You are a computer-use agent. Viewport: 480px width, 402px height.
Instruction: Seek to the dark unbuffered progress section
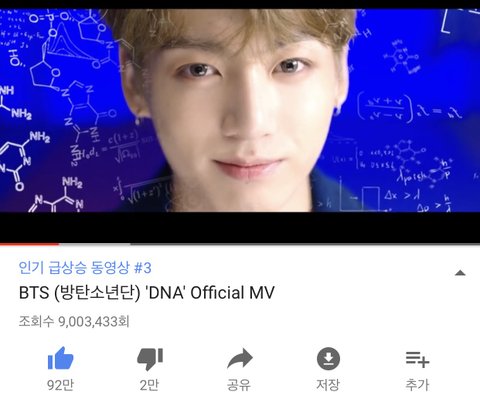click(305, 244)
